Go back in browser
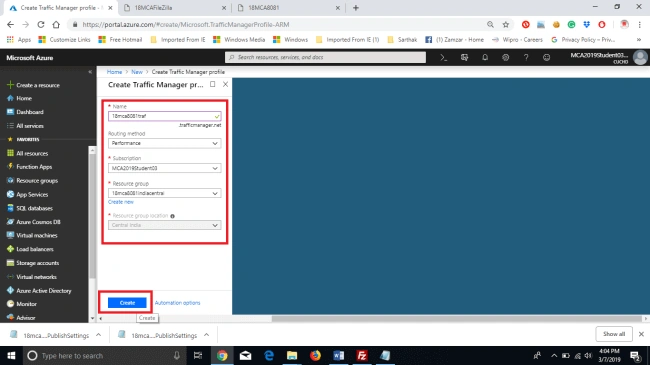The width and height of the screenshot is (650, 365). (10, 24)
